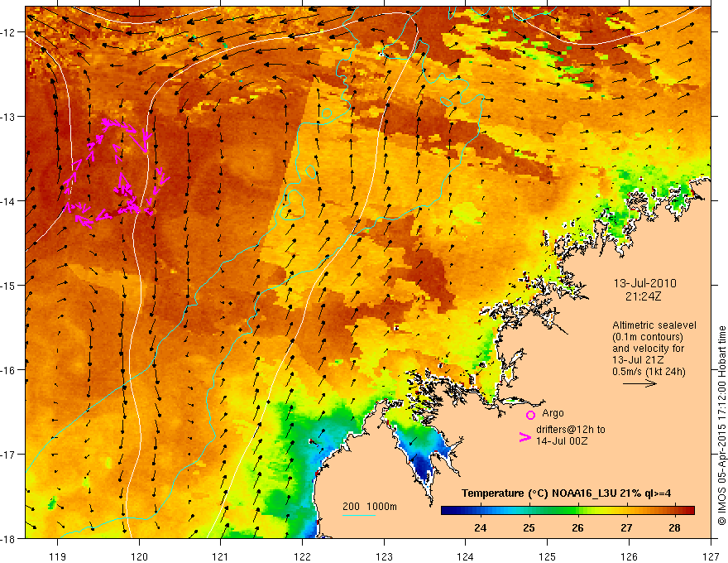Click the colorbar tick label 24

point(480,528)
